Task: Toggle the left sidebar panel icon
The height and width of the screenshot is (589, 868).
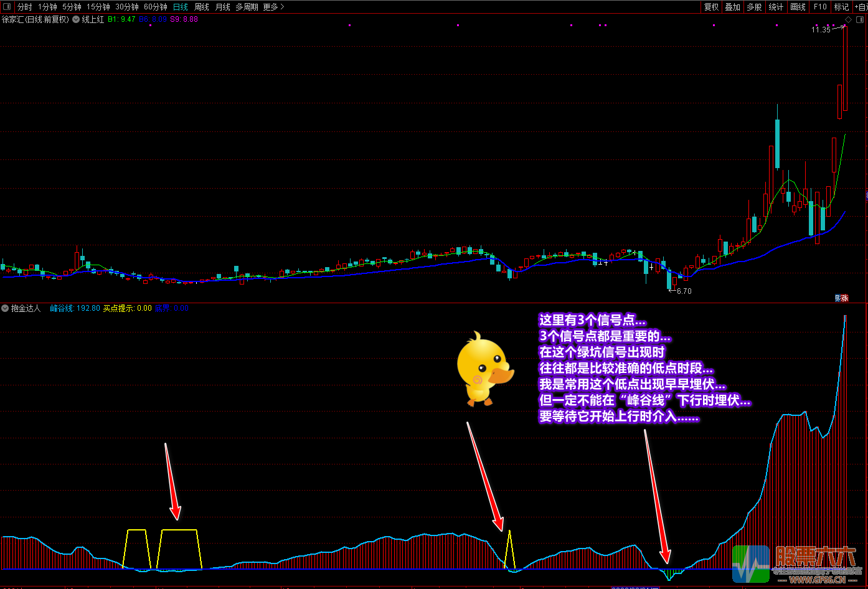Action: 7,7
